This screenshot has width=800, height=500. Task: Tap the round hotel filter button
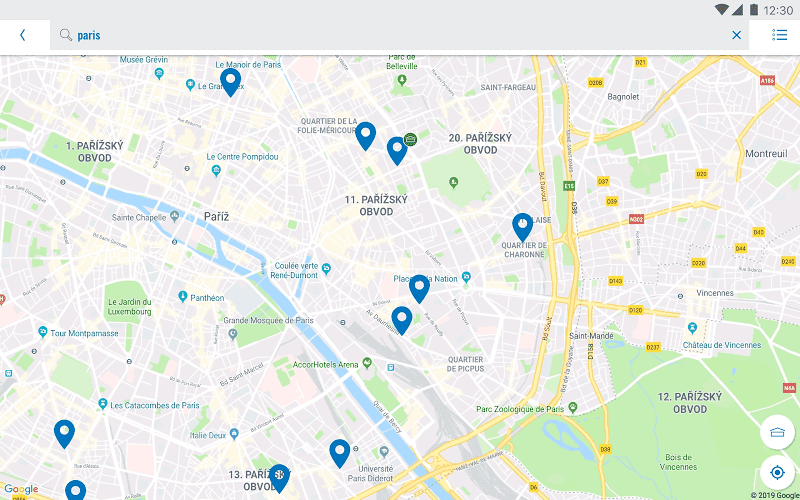[777, 433]
